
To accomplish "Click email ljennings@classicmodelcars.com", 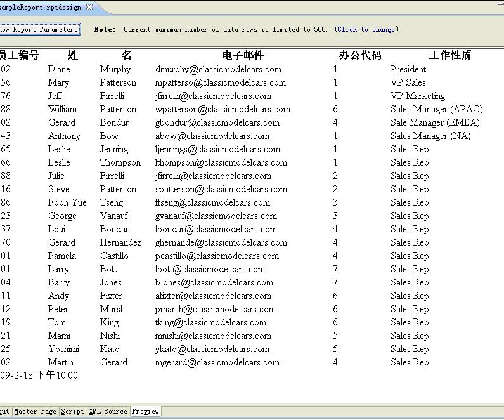I will 217,149.
